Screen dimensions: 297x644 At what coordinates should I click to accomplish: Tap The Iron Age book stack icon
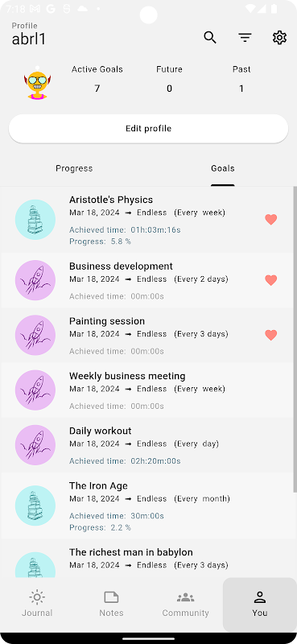[x=35, y=506]
